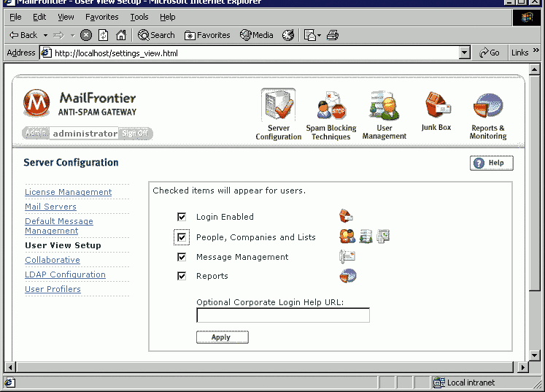
Task: Toggle the Reports checkbox
Action: point(182,276)
